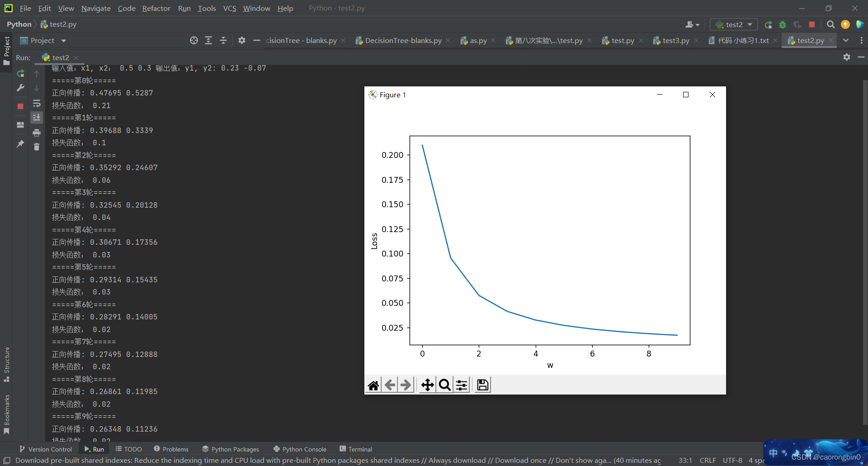Open Run tool settings wrench icon
The image size is (868, 466).
coord(20,88)
